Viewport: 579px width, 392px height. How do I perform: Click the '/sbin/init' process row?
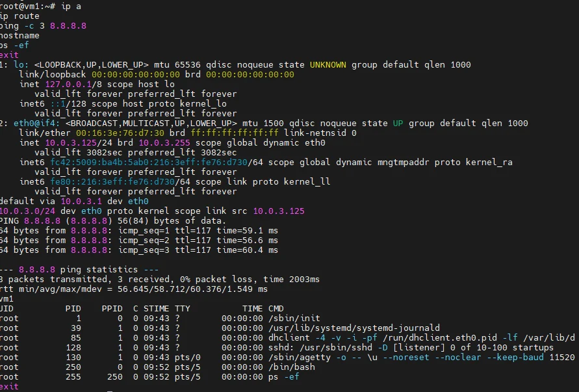click(160, 319)
